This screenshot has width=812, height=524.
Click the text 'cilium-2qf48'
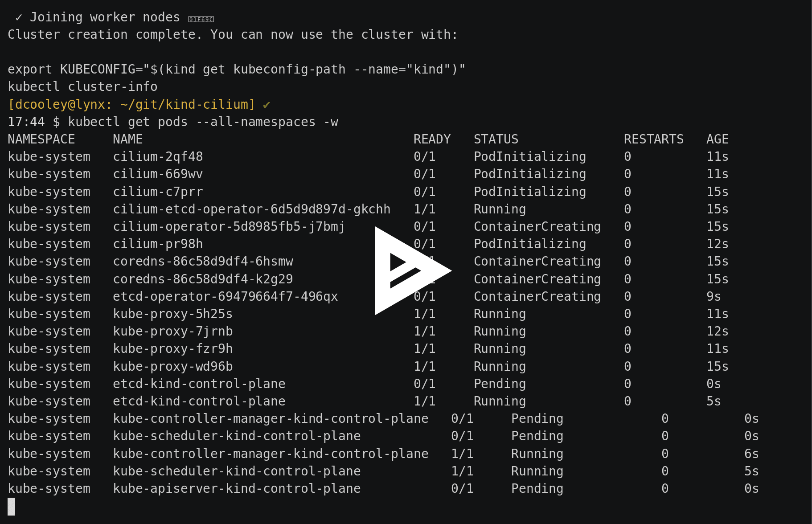[x=158, y=157]
